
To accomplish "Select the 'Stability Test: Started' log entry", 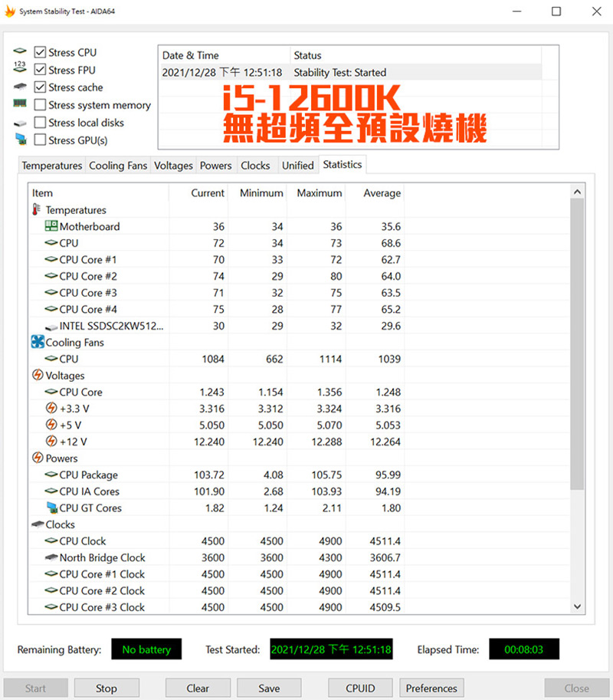I will click(x=351, y=72).
